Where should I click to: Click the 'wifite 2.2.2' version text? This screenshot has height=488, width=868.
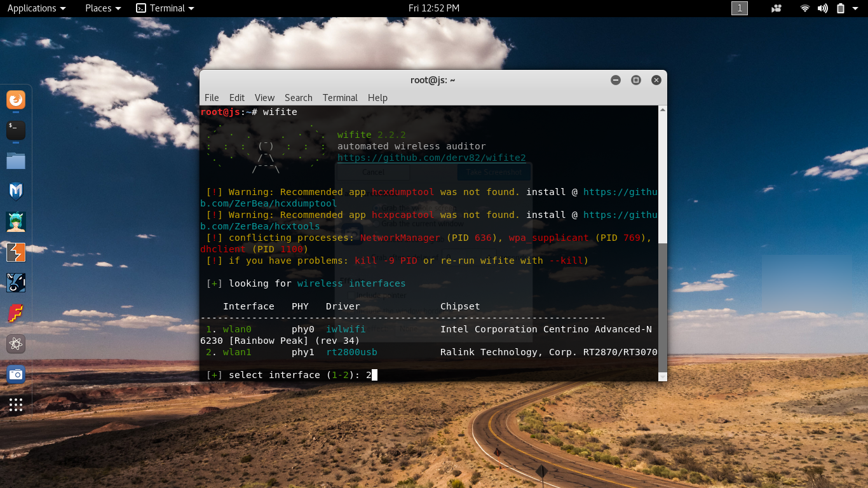point(372,135)
